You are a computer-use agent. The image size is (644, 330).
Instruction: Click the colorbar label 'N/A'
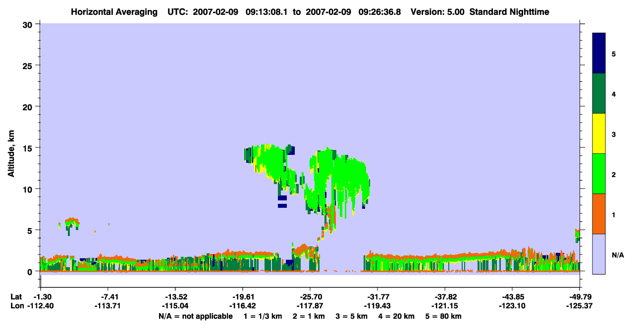618,255
